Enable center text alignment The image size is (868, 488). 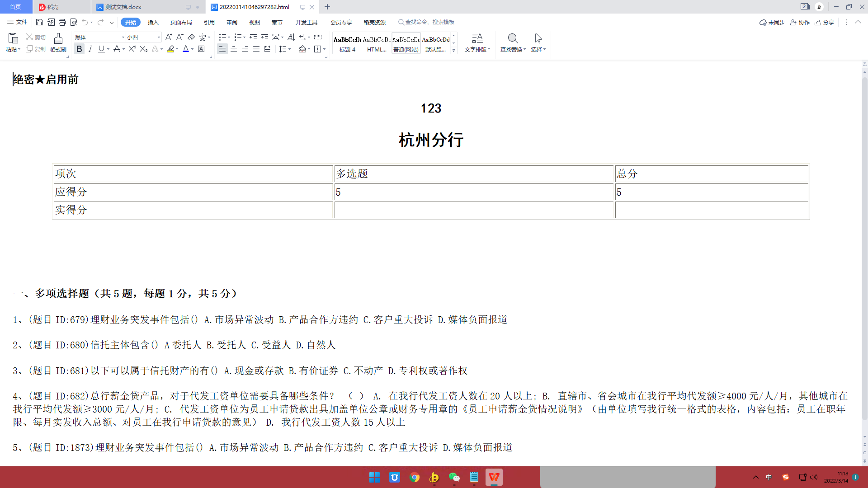point(234,49)
